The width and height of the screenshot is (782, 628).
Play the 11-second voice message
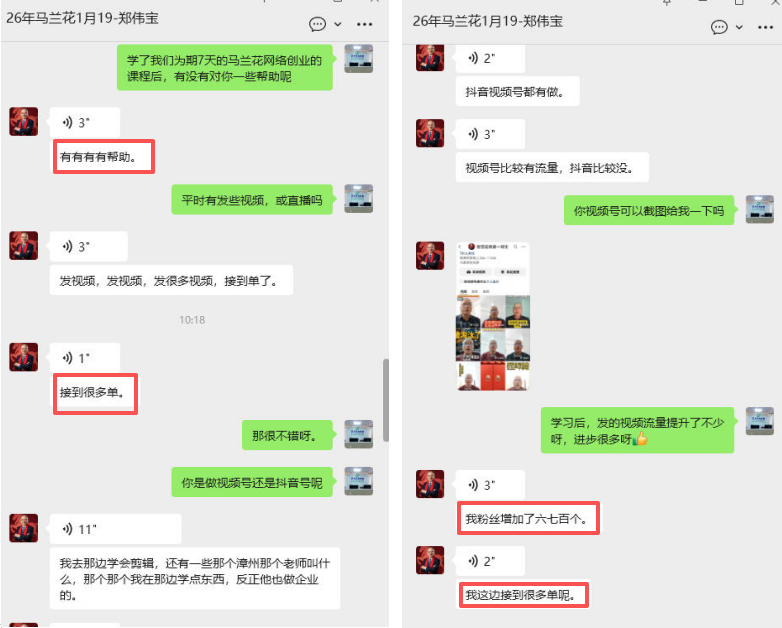[x=115, y=529]
